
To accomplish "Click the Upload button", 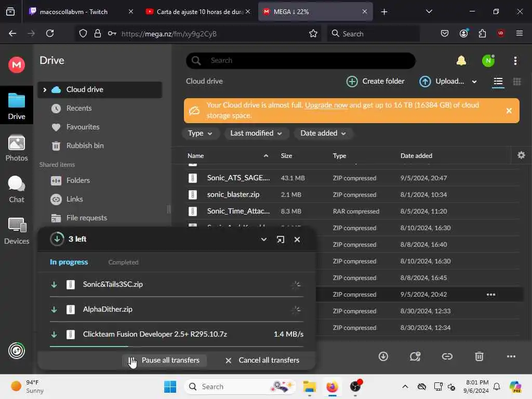I will click(x=442, y=82).
